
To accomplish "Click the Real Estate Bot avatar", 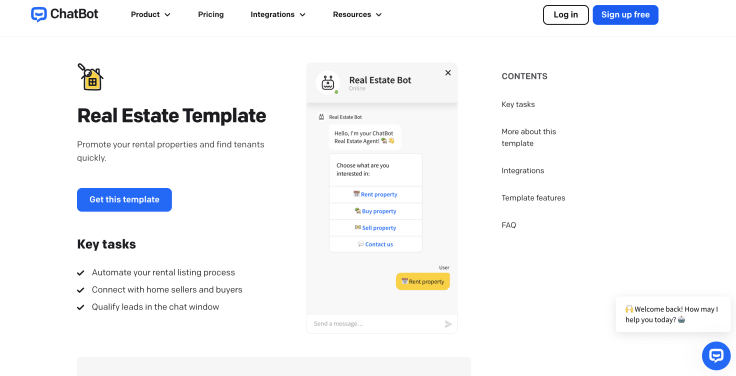I will [x=328, y=83].
